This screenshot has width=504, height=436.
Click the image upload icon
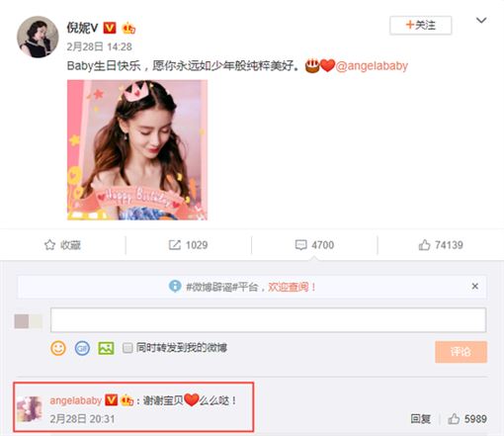pyautogui.click(x=106, y=348)
